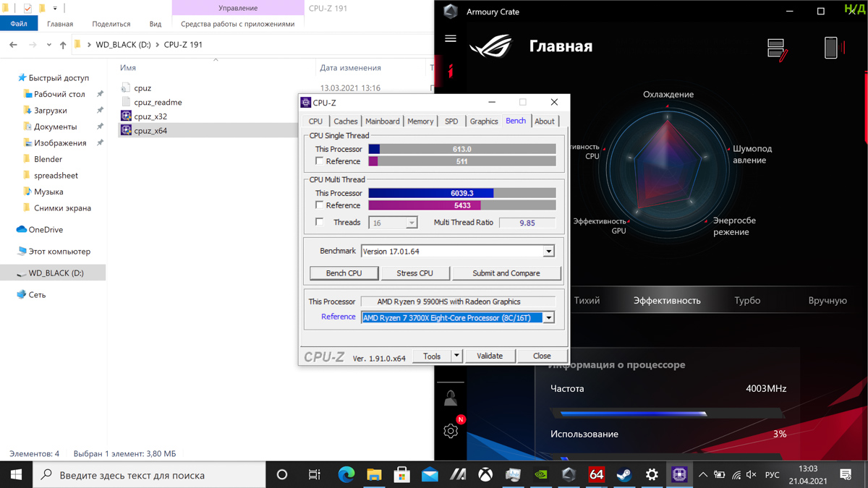Open the Файл menu in Explorer

tap(19, 24)
